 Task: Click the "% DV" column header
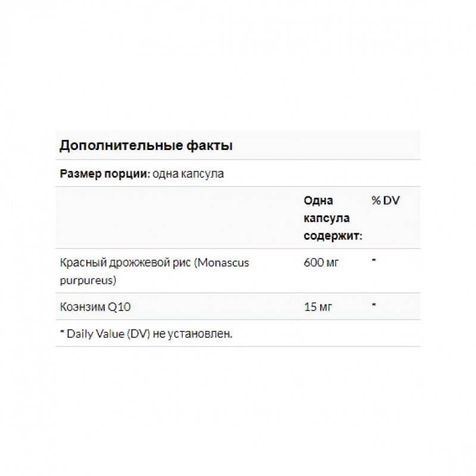386,201
